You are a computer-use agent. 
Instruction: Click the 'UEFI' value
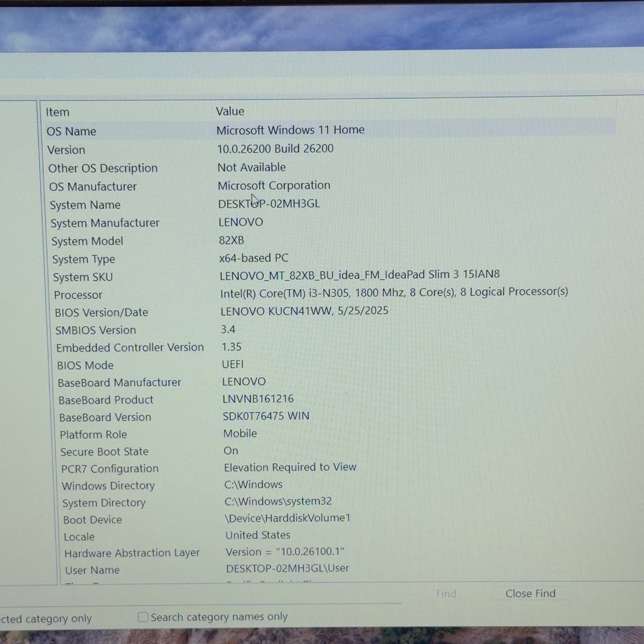click(233, 364)
